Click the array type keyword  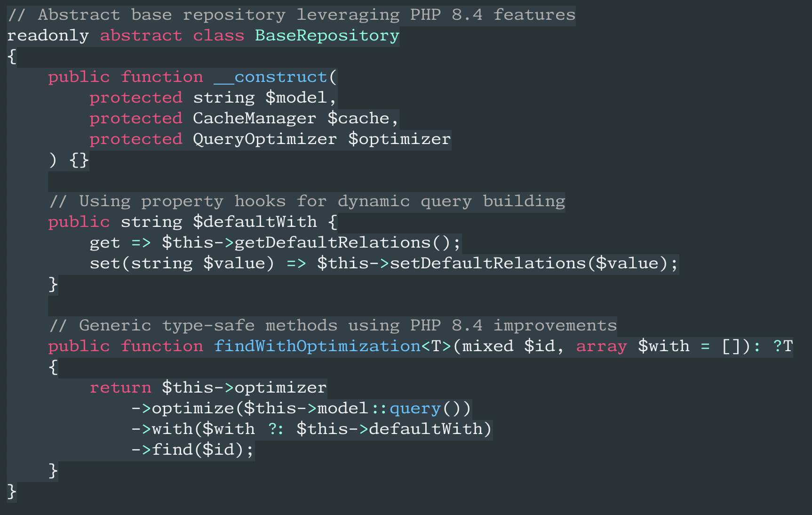[601, 346]
